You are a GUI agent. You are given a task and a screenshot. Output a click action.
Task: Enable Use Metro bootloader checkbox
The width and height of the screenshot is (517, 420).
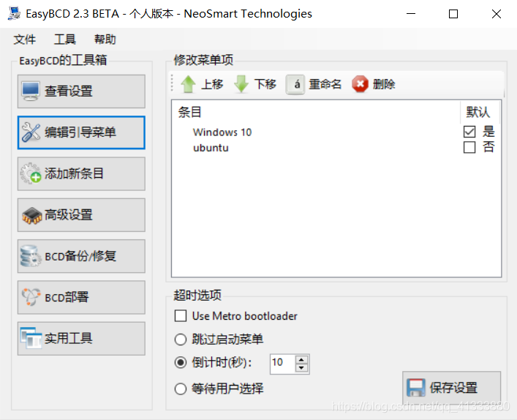click(181, 316)
